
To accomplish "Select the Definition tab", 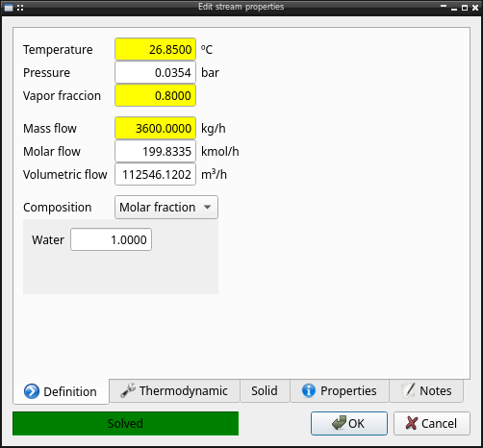I will 61,391.
